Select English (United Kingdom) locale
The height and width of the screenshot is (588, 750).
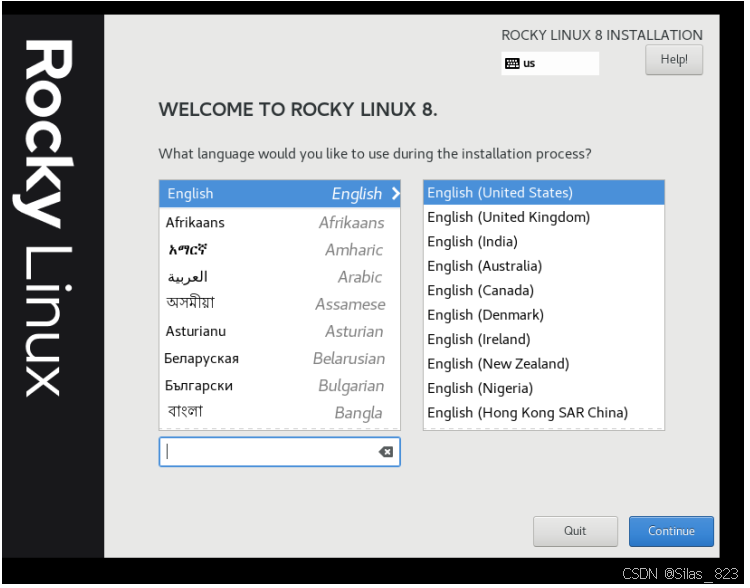546,218
